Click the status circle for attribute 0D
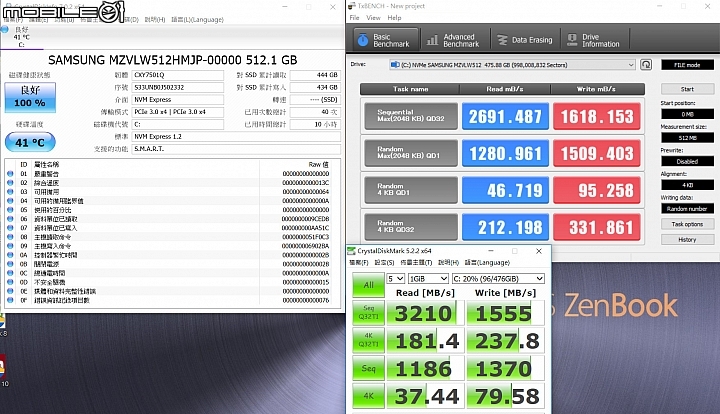The image size is (720, 414). pos(10,282)
